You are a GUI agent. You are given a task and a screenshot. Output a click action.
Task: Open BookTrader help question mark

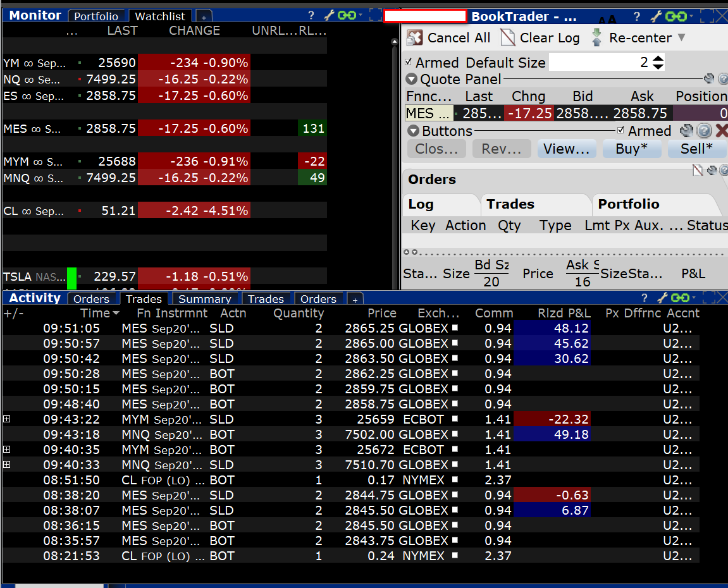point(637,16)
